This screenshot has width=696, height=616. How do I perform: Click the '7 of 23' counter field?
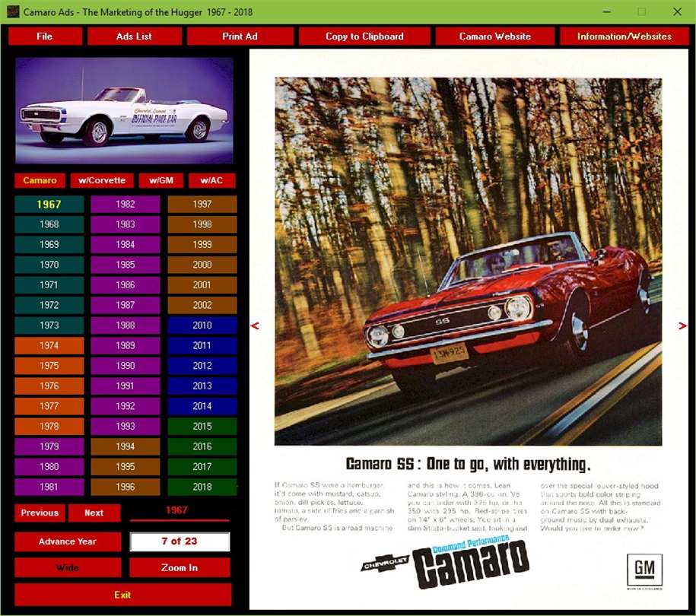pyautogui.click(x=180, y=542)
